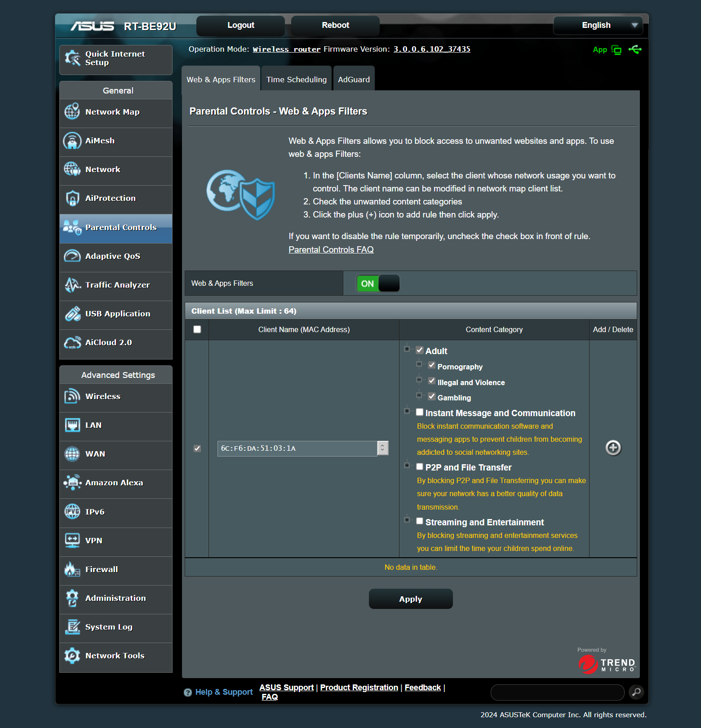
Task: Click the AiCloud 2.0 cloud icon
Action: coord(72,342)
